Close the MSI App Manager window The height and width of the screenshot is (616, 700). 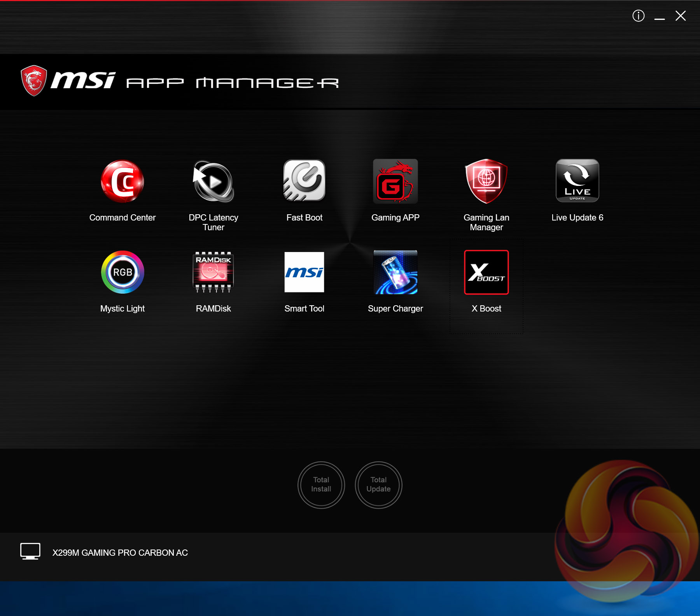click(681, 16)
